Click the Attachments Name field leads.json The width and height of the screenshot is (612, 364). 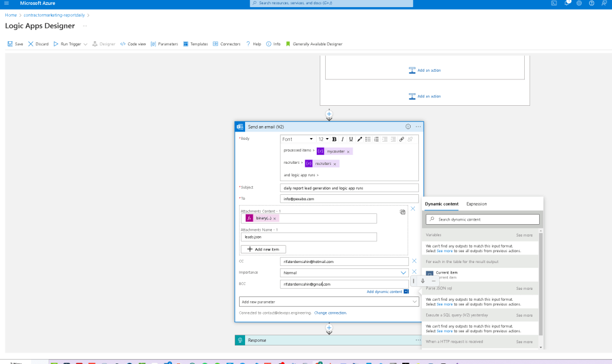pyautogui.click(x=309, y=237)
